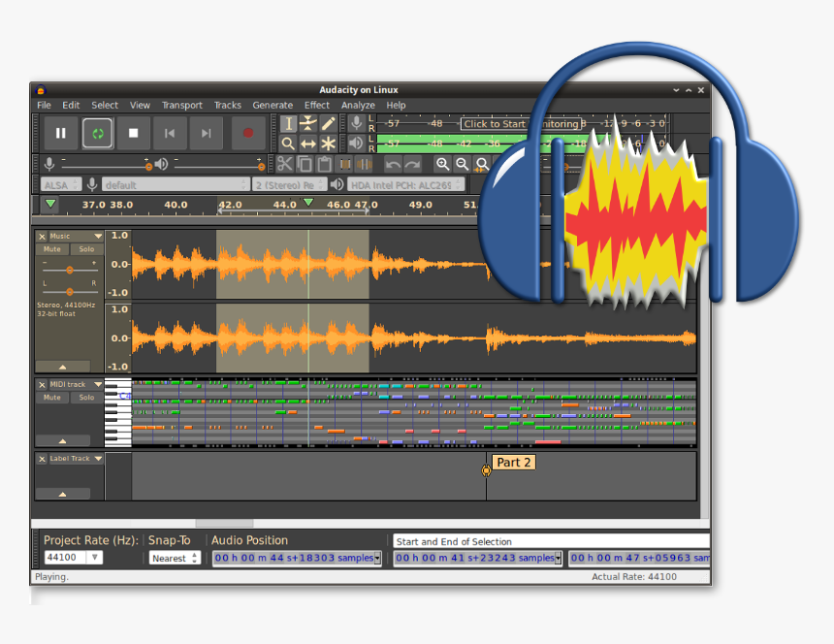Select the Zoom magnifier tool

[288, 143]
